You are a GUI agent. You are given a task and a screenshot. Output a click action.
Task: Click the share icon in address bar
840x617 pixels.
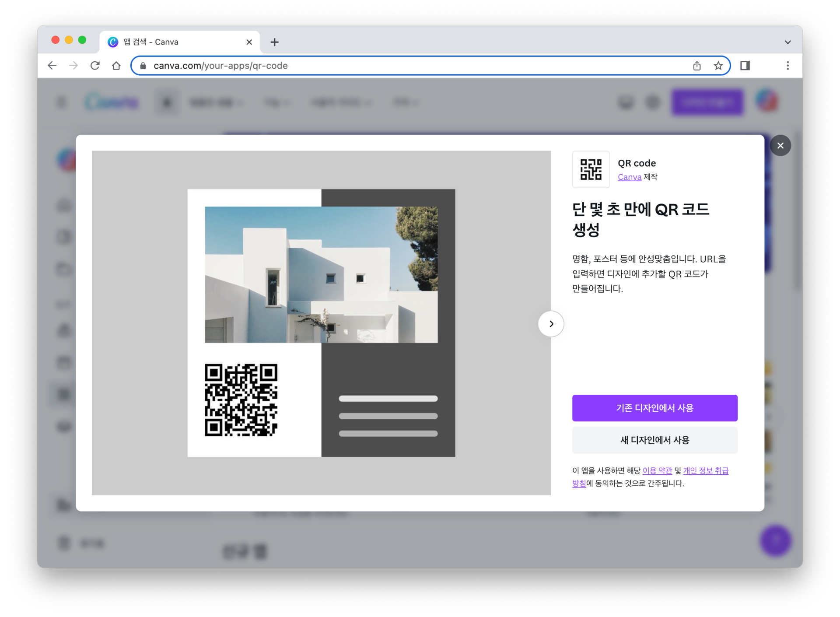696,66
